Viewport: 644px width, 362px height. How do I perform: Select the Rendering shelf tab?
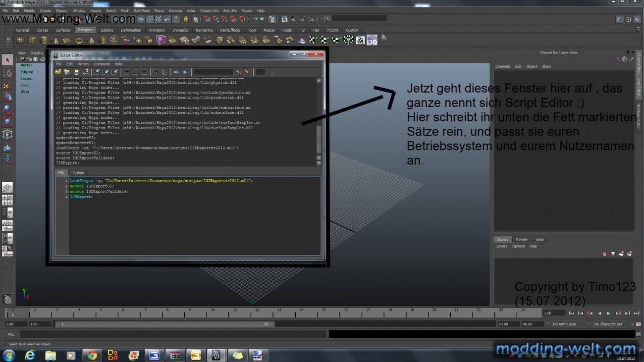point(204,30)
